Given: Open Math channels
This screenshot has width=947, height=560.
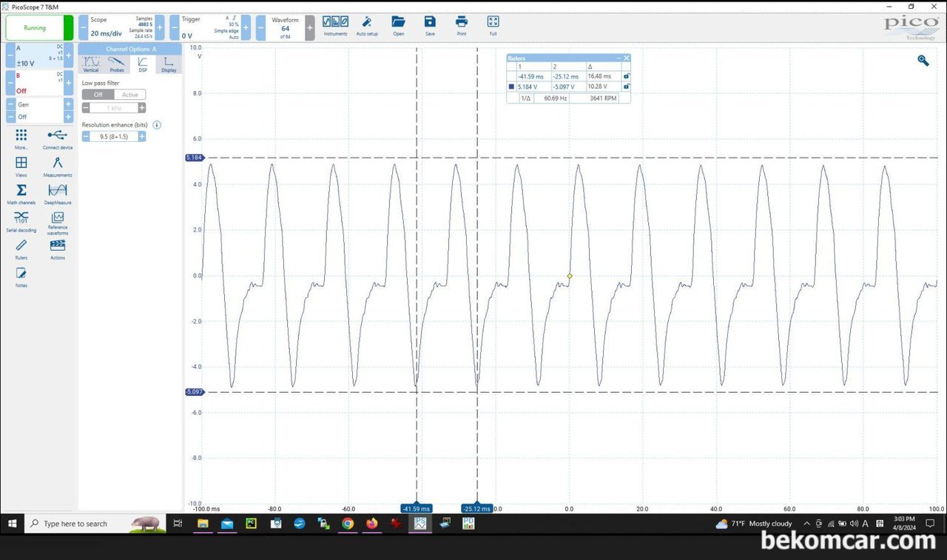Looking at the screenshot, I should coord(21,194).
